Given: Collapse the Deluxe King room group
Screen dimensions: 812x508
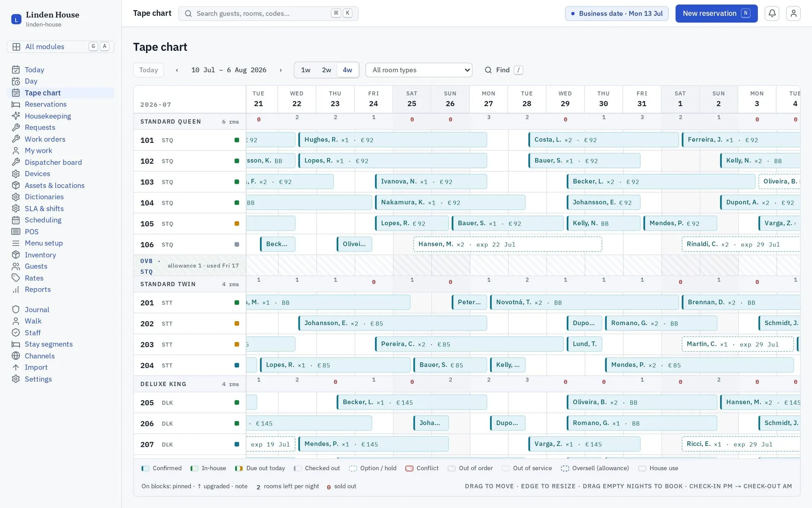Looking at the screenshot, I should (190, 384).
